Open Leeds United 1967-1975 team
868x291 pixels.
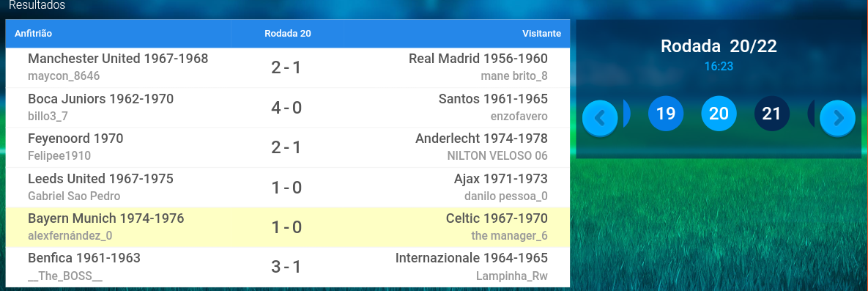tap(100, 178)
